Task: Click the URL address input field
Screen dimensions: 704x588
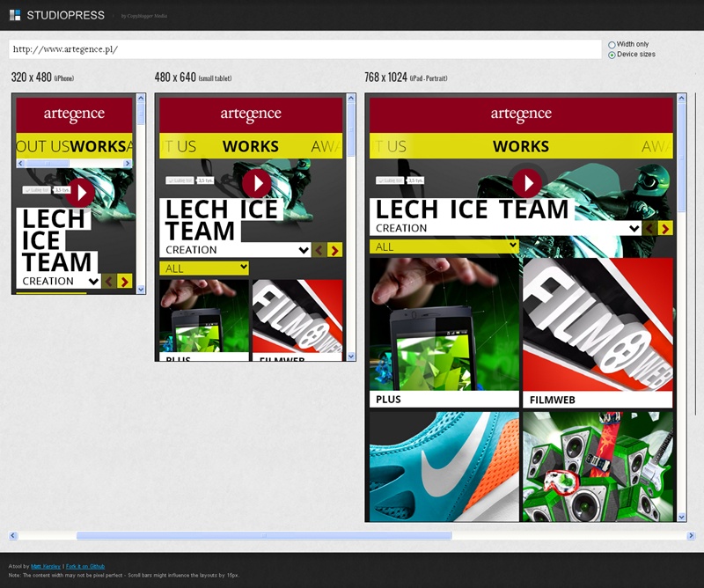Action: (304, 49)
